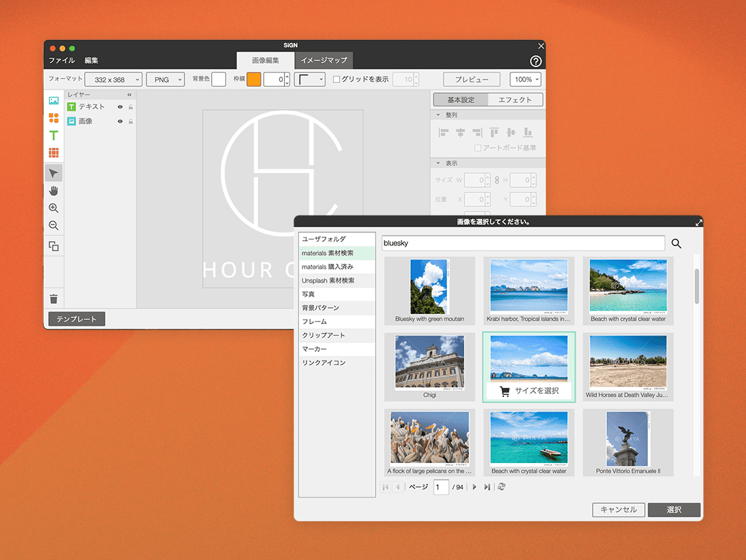This screenshot has width=746, height=560.
Task: Hide the テキスト layer with eye icon
Action: pyautogui.click(x=120, y=107)
